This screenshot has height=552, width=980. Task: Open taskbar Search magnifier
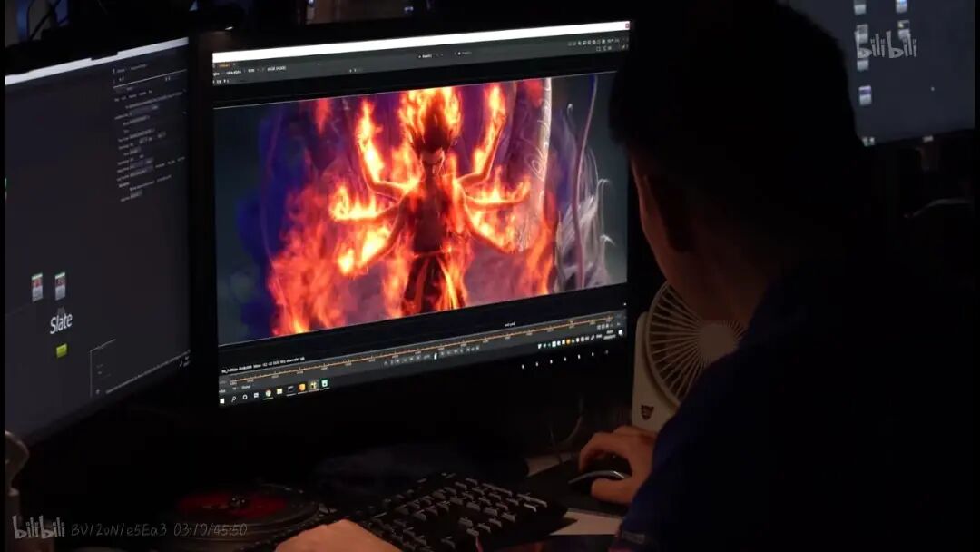[234, 399]
